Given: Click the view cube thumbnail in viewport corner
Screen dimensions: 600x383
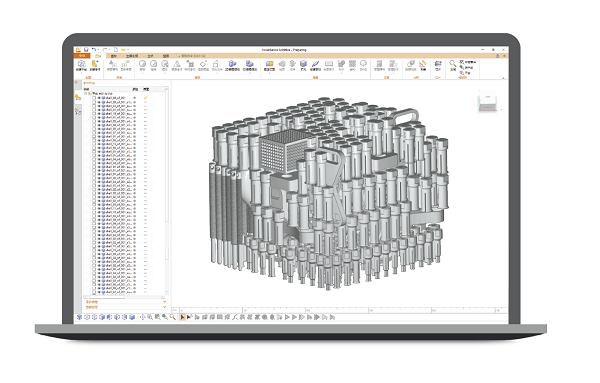Looking at the screenshot, I should [488, 102].
